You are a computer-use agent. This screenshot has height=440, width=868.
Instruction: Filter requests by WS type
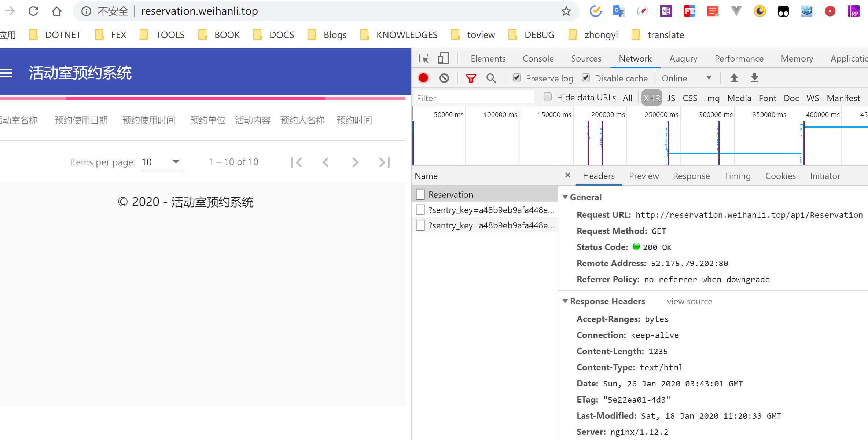813,98
